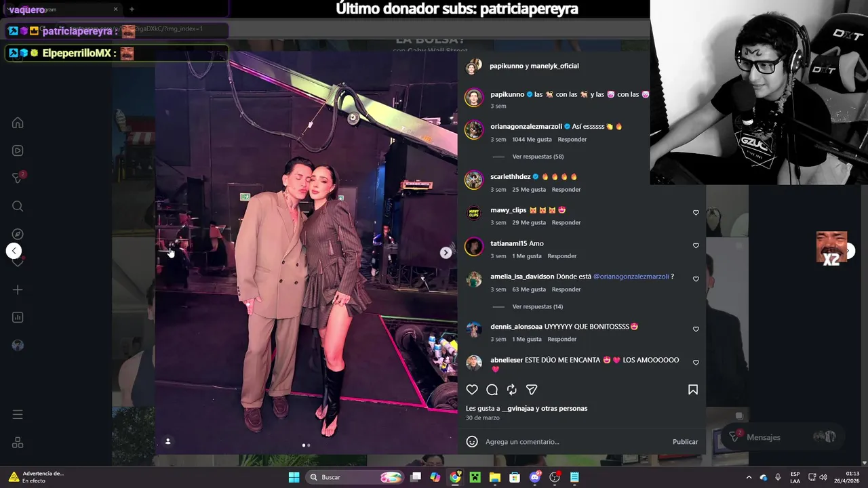868x488 pixels.
Task: Open the @orianagonzalezmarzoli mention link
Action: click(631, 277)
